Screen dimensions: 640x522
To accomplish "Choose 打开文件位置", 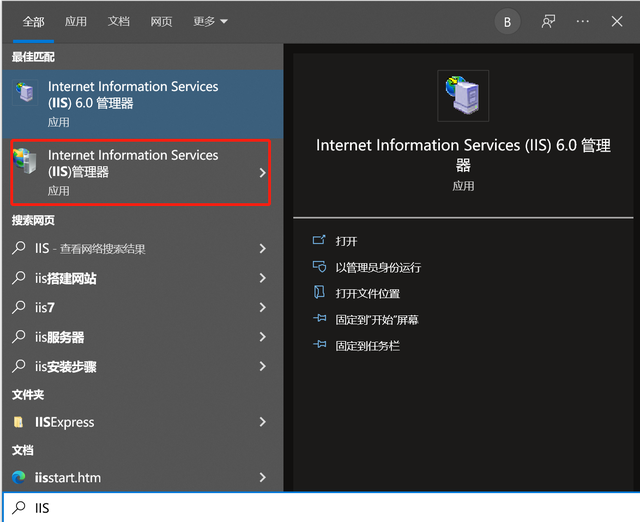I will 367,294.
